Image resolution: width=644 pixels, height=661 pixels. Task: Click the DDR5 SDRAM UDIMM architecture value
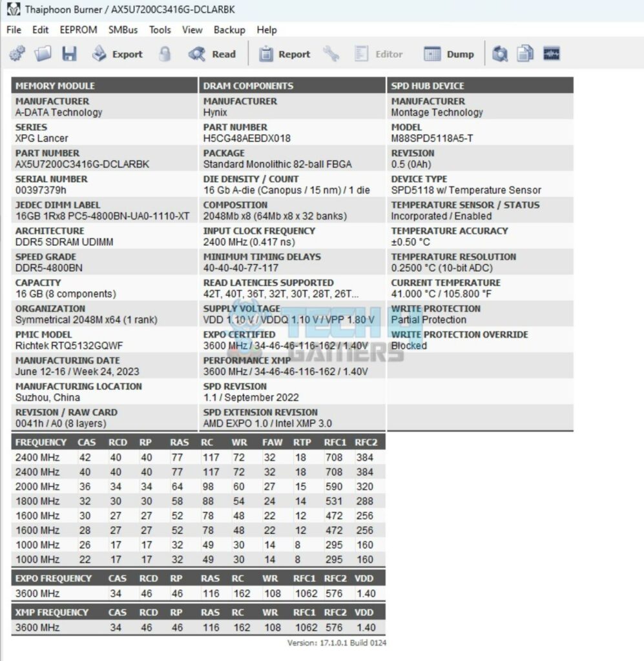pos(64,242)
